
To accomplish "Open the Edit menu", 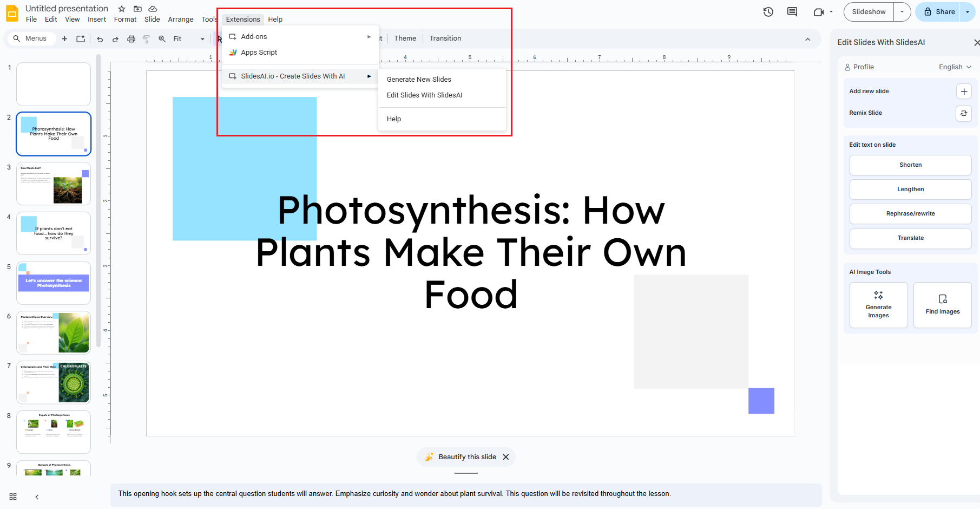I will coord(51,19).
